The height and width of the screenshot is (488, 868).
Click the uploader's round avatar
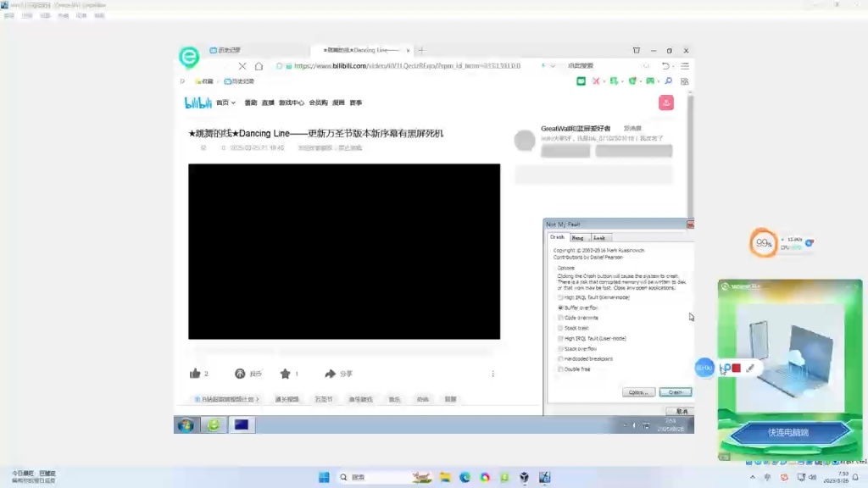coord(524,141)
